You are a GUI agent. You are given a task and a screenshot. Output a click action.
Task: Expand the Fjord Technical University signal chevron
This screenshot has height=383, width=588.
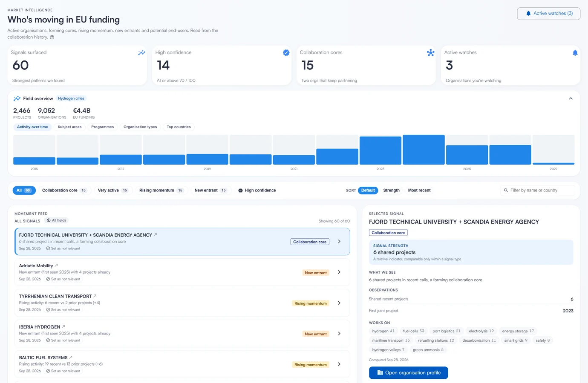(x=339, y=241)
